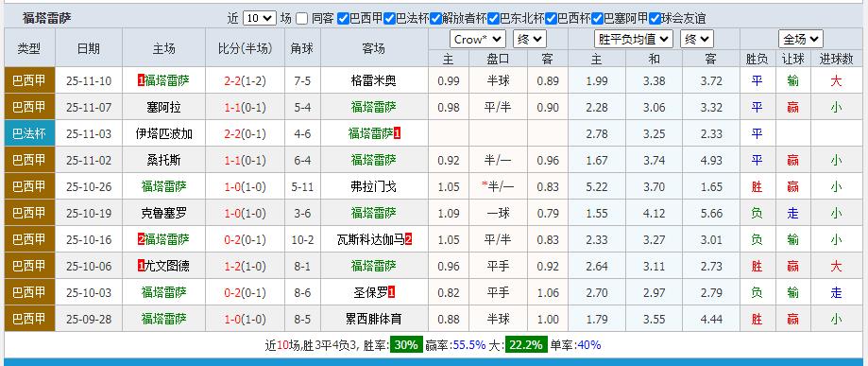Click the 进球数 column header

836,59
